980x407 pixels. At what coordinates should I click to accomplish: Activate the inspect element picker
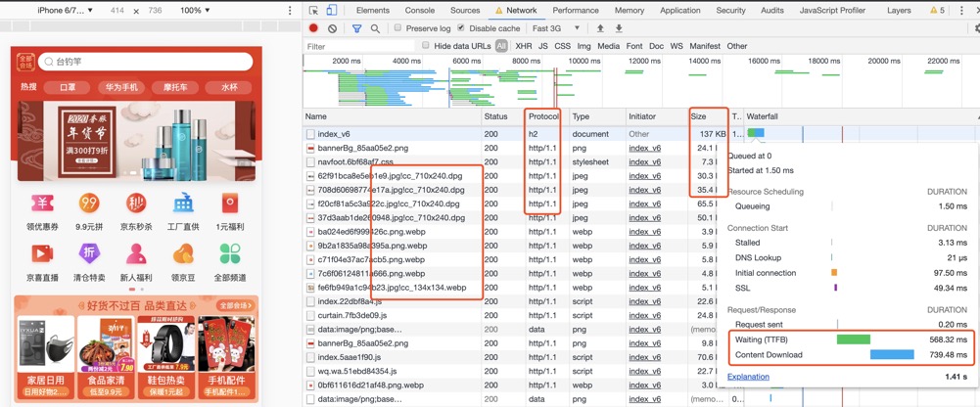pyautogui.click(x=314, y=10)
